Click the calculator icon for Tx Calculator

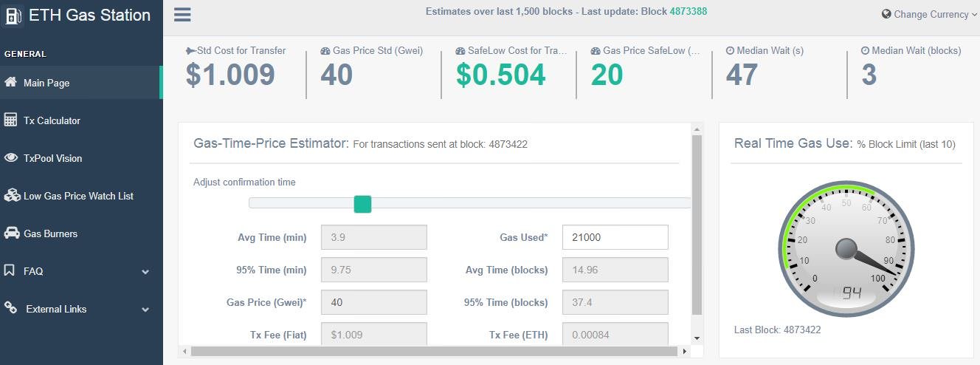[x=10, y=120]
